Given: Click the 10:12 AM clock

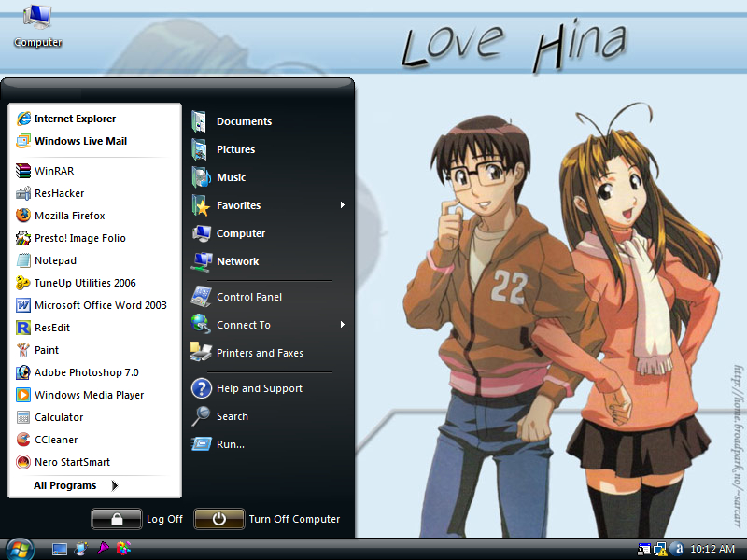Looking at the screenshot, I should (x=712, y=549).
